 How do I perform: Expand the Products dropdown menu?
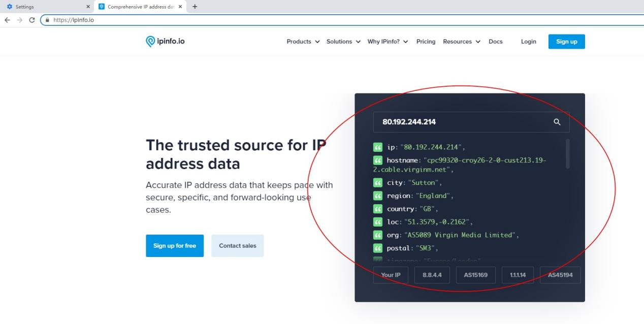click(x=303, y=42)
